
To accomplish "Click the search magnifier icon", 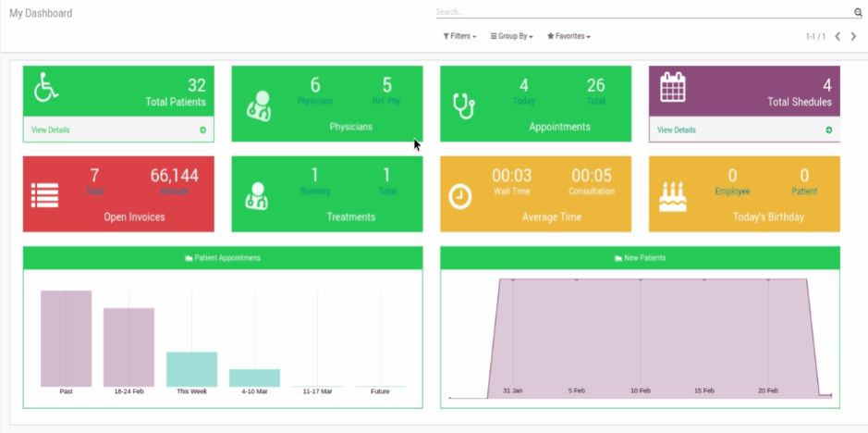I will [x=858, y=12].
